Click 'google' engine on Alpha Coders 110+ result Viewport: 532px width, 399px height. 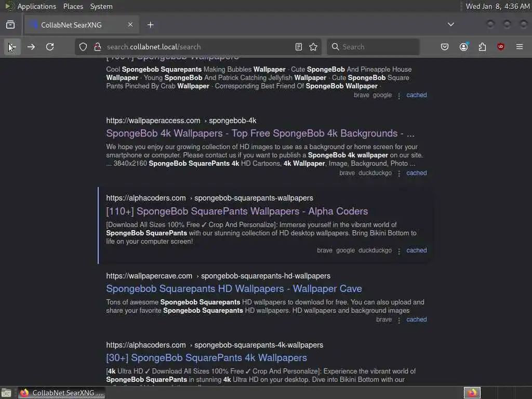tap(345, 250)
